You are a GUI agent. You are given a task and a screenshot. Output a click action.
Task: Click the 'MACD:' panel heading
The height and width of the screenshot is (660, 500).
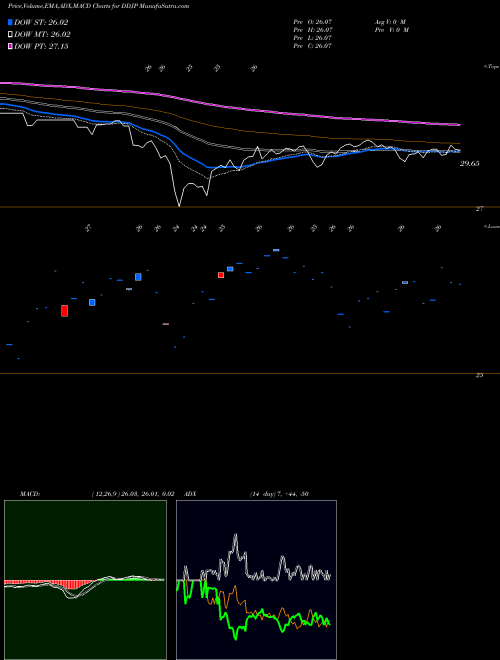(30, 494)
